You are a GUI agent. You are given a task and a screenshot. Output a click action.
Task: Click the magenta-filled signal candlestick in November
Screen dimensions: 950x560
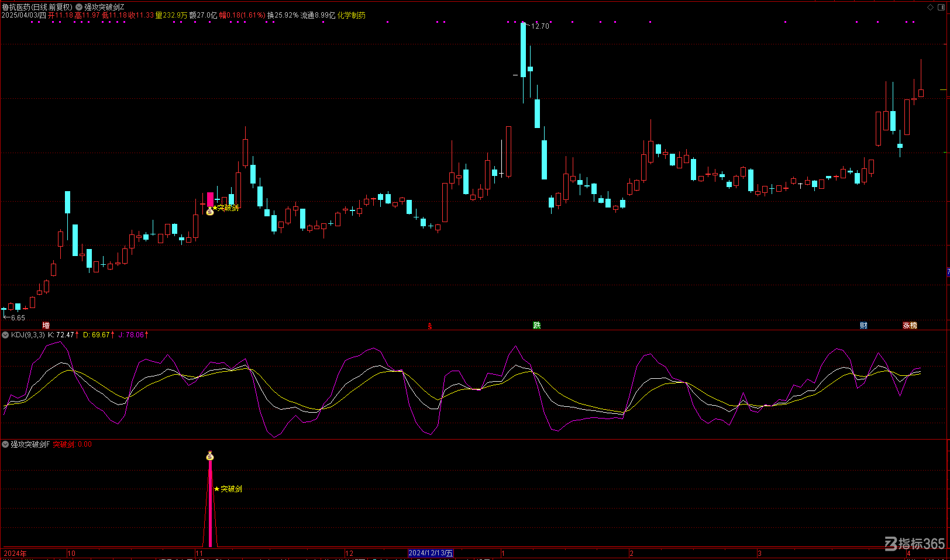pyautogui.click(x=210, y=200)
